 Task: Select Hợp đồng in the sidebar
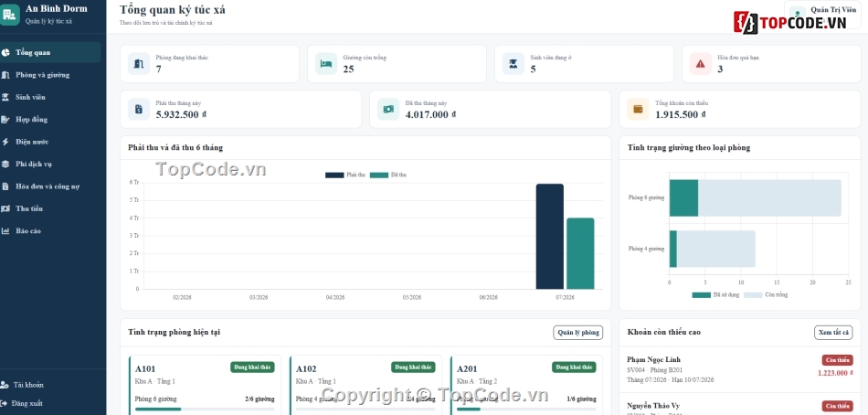[50, 119]
